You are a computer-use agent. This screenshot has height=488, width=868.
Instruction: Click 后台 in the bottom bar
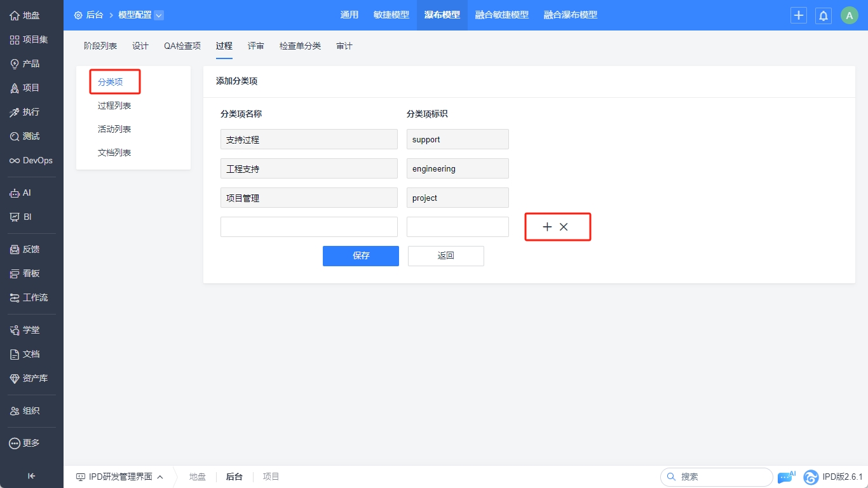pyautogui.click(x=234, y=477)
